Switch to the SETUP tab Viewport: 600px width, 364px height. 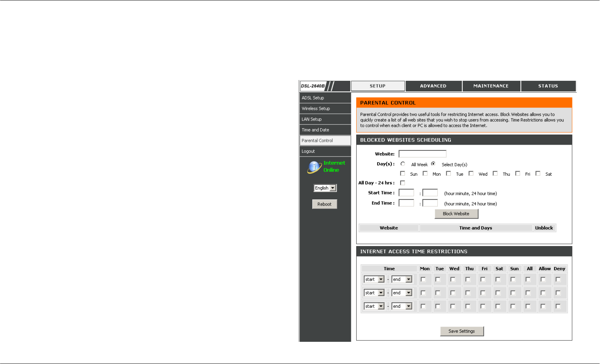point(378,86)
